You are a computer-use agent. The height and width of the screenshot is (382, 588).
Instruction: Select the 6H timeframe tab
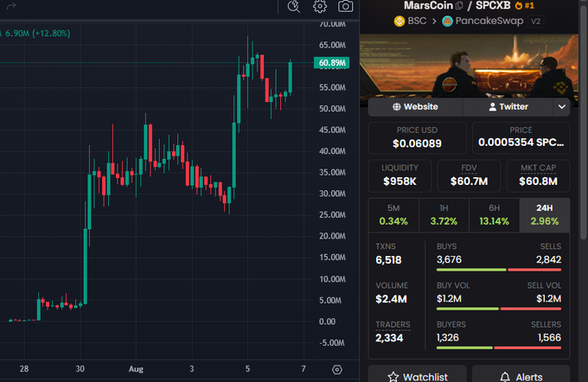[495, 215]
